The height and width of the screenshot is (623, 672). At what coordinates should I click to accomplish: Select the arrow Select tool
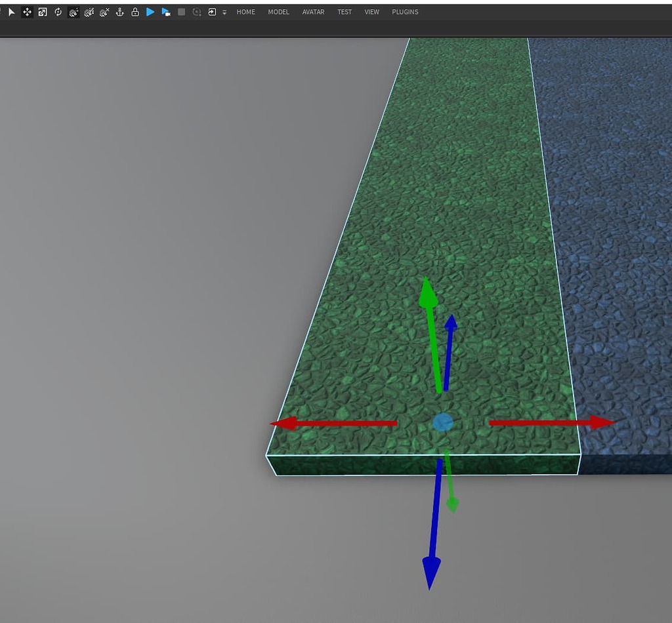[11, 12]
